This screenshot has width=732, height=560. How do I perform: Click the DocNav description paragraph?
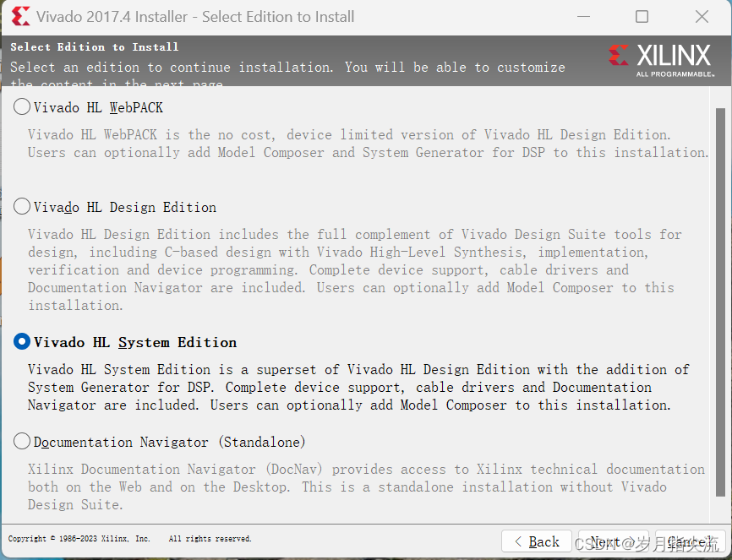point(366,487)
